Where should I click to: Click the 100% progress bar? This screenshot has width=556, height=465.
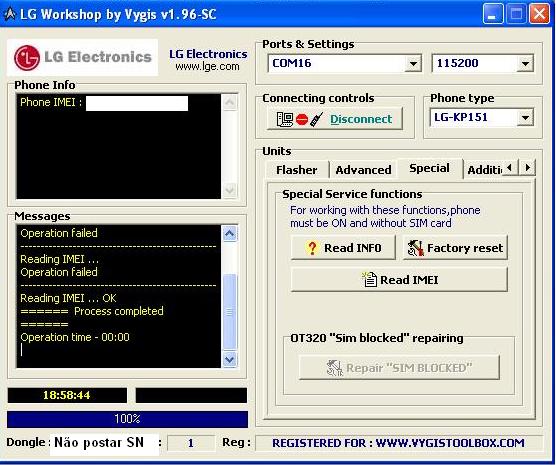127,419
